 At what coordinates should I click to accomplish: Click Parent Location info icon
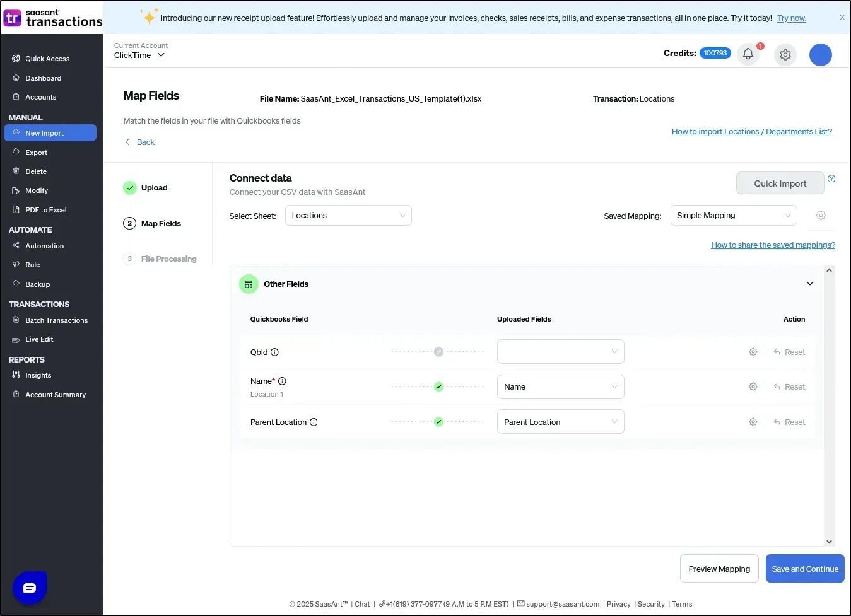[314, 422]
